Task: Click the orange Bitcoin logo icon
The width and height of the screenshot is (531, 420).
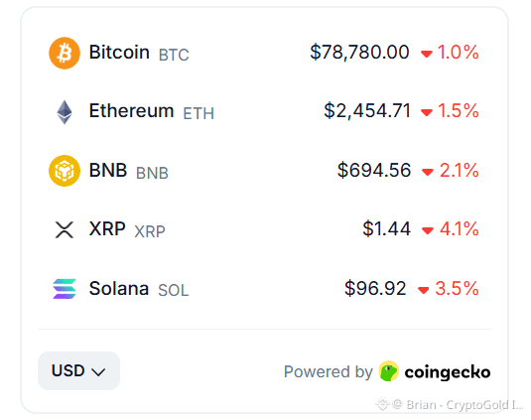Action: click(65, 53)
